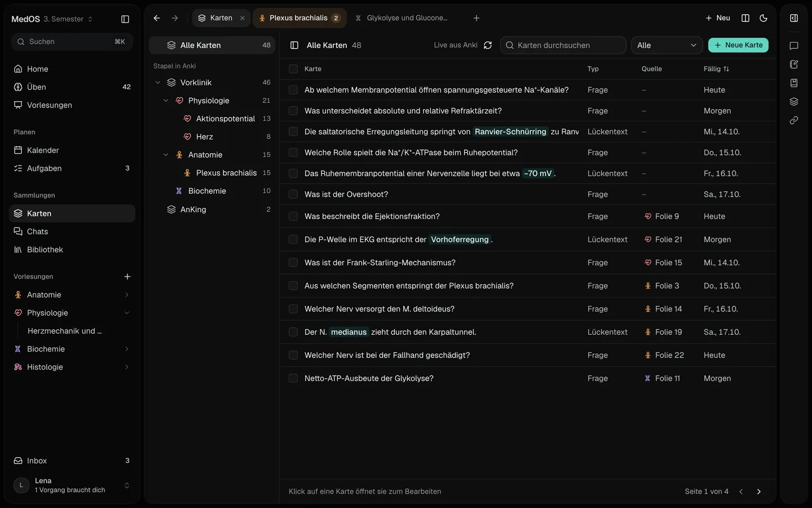
Task: Expand Histologie lecture in sidebar
Action: point(126,367)
